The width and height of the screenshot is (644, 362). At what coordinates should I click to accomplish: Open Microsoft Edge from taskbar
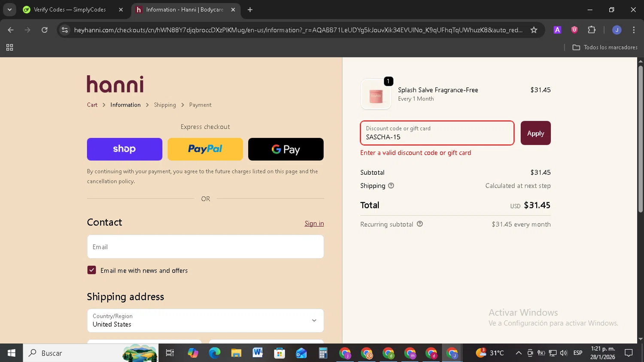click(214, 353)
